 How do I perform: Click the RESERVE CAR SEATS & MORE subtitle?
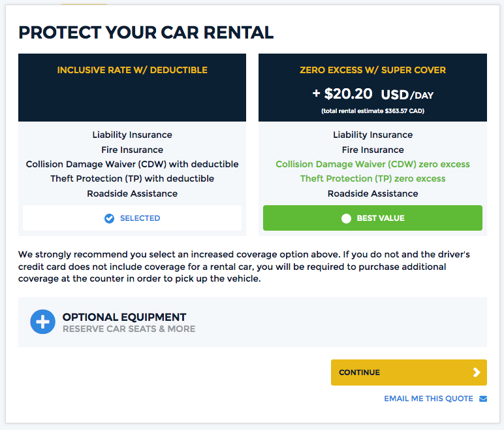(129, 329)
